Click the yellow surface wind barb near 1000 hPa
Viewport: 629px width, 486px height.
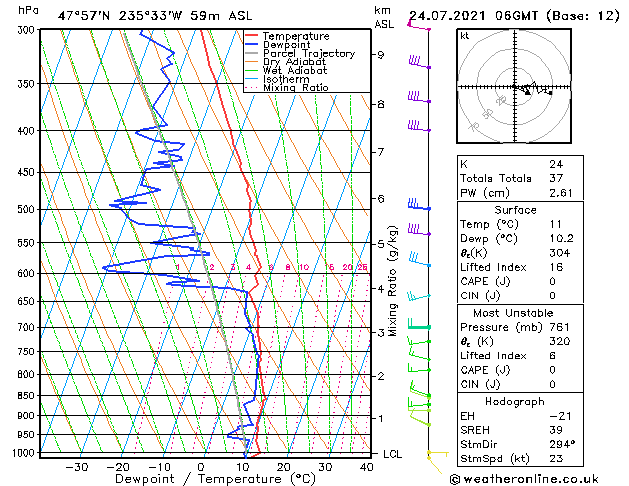point(438,454)
